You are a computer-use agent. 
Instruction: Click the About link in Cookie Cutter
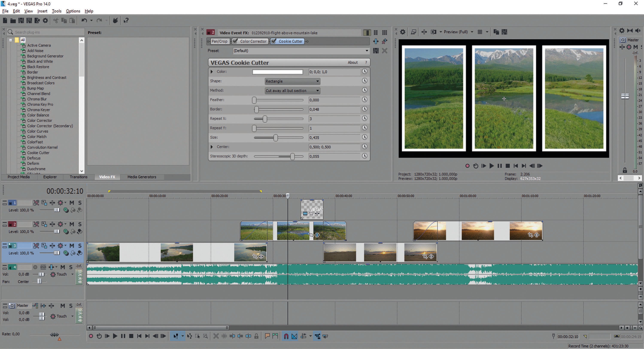pyautogui.click(x=352, y=62)
